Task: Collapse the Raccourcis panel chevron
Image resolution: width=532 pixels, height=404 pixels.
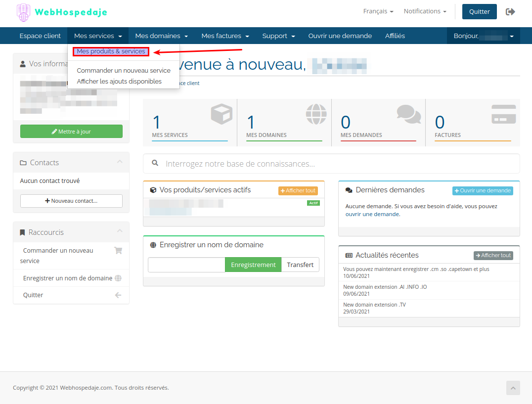Action: coord(120,231)
